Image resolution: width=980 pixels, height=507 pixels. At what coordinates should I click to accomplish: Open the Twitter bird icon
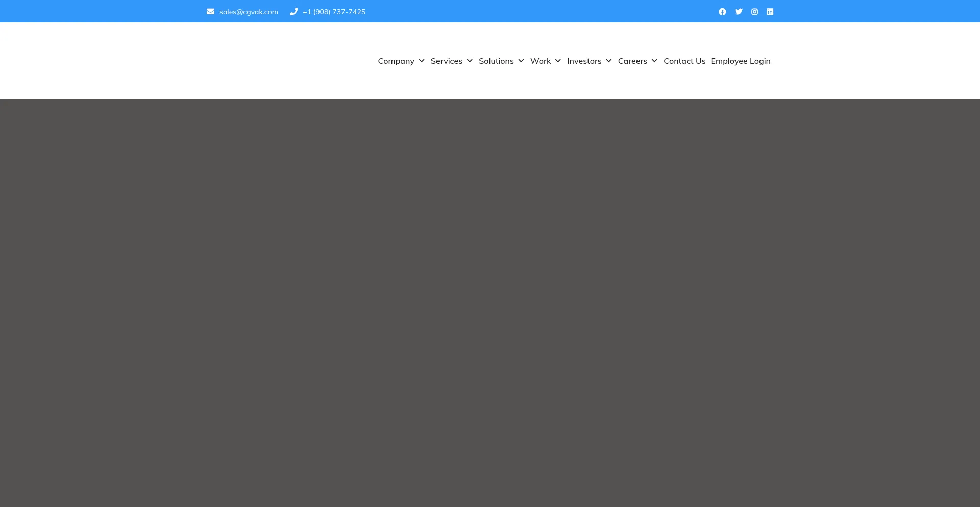739,12
